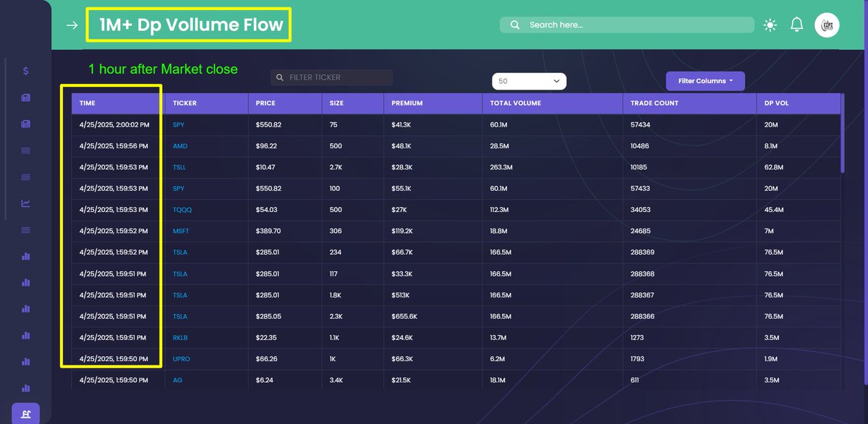The height and width of the screenshot is (424, 868).
Task: Select the TQQQ DP vol 45.4M
Action: pos(774,210)
